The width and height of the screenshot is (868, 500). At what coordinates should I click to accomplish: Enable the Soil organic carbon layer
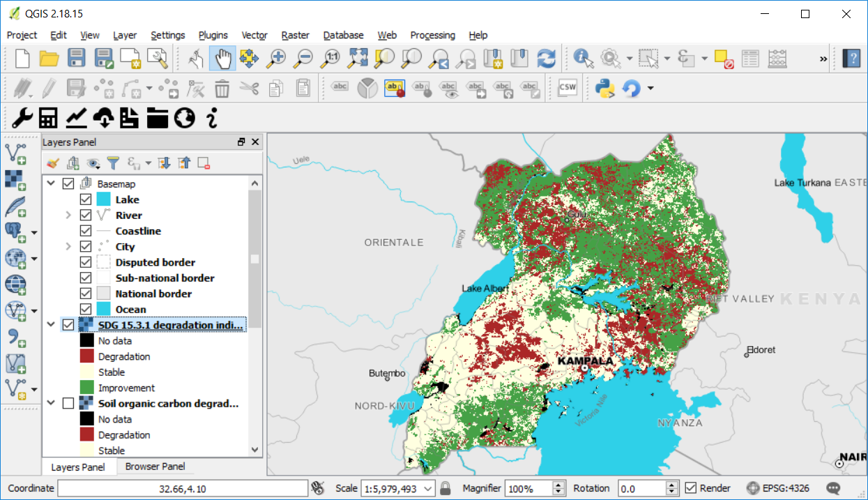68,404
